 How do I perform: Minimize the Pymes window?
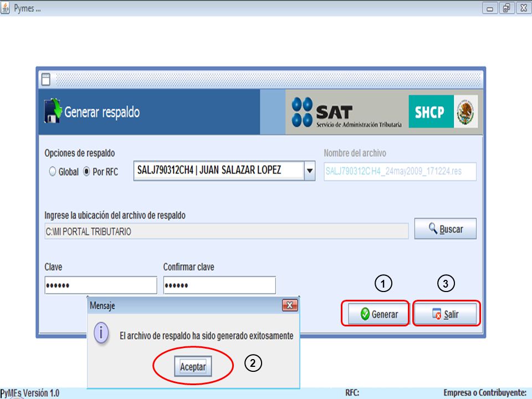click(x=490, y=8)
